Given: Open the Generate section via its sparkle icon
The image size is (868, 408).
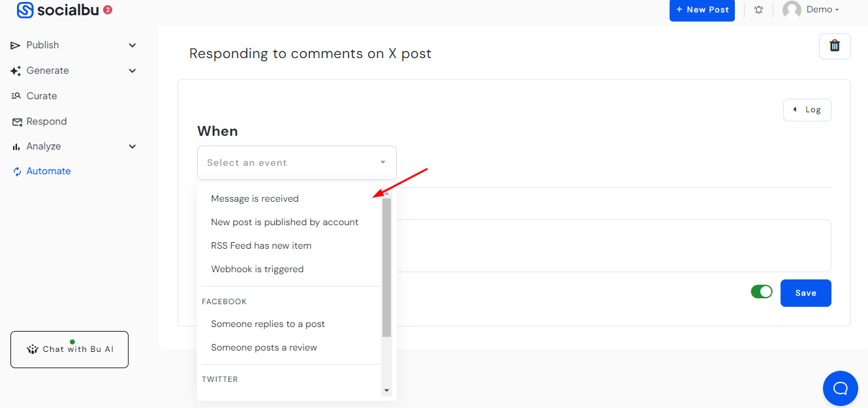Looking at the screenshot, I should tap(15, 71).
